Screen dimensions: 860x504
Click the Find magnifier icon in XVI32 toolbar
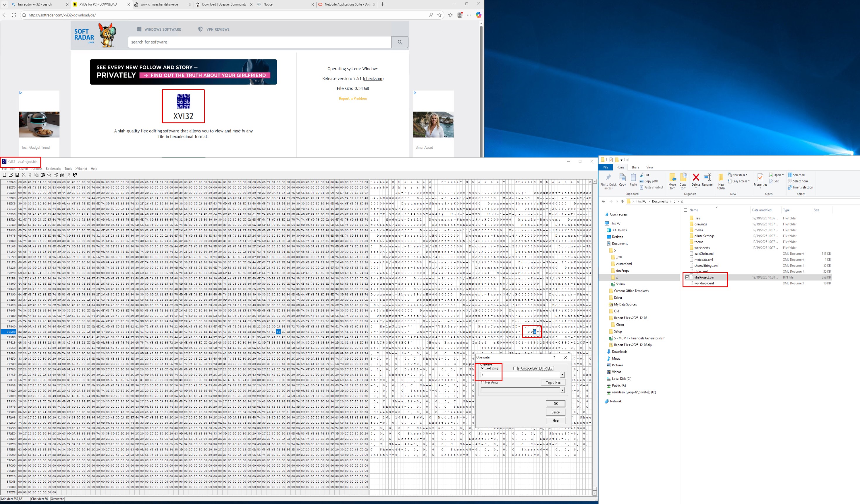coord(49,175)
